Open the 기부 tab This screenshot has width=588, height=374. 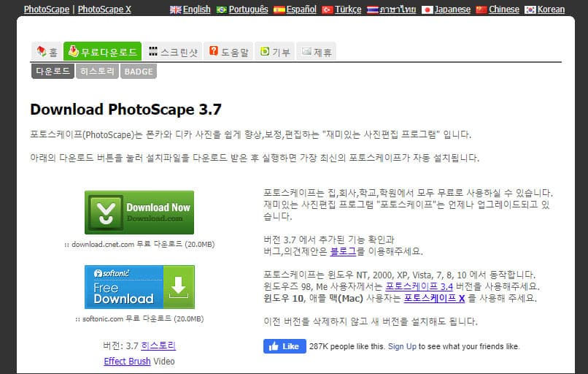(275, 51)
